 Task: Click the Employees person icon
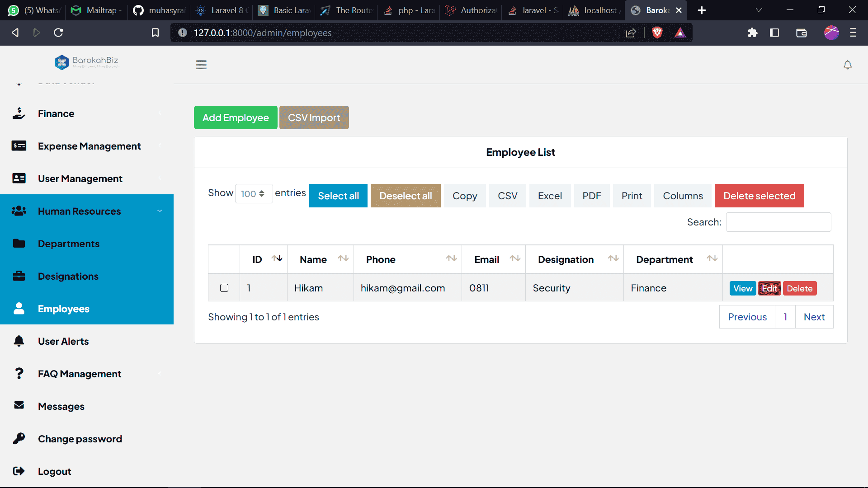point(19,308)
